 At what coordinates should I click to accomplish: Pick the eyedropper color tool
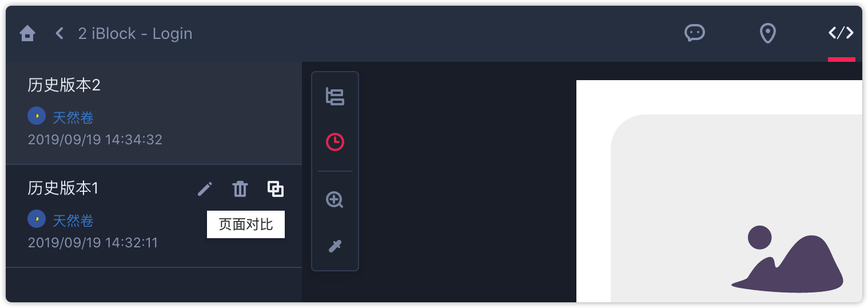click(x=335, y=246)
